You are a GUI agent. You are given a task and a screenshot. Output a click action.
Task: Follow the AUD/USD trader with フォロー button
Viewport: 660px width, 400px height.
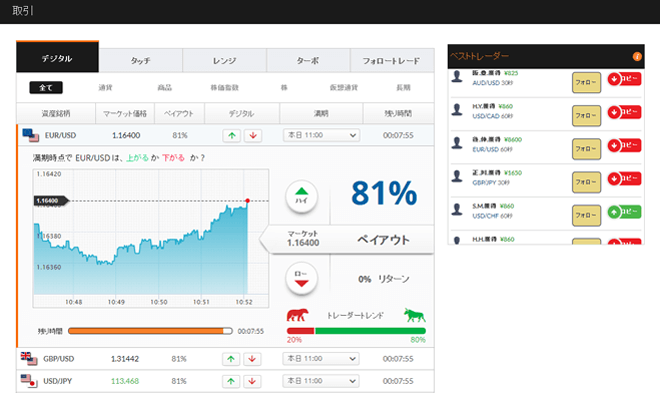(x=586, y=82)
